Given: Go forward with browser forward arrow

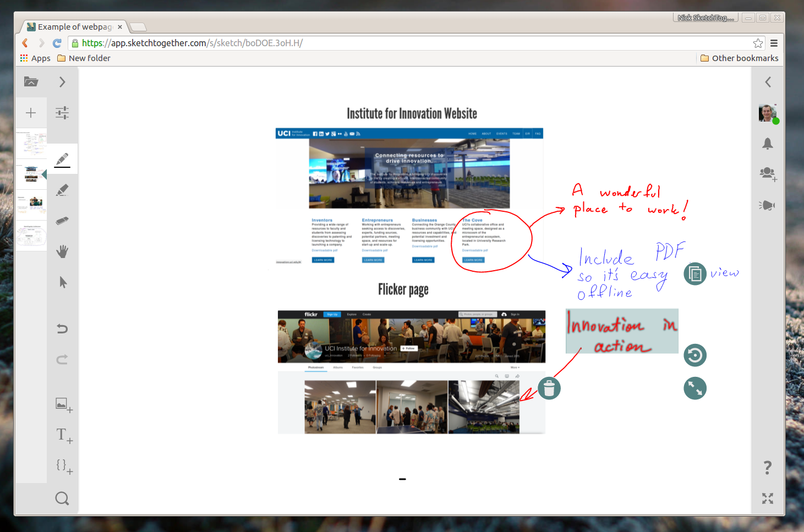Looking at the screenshot, I should 41,43.
